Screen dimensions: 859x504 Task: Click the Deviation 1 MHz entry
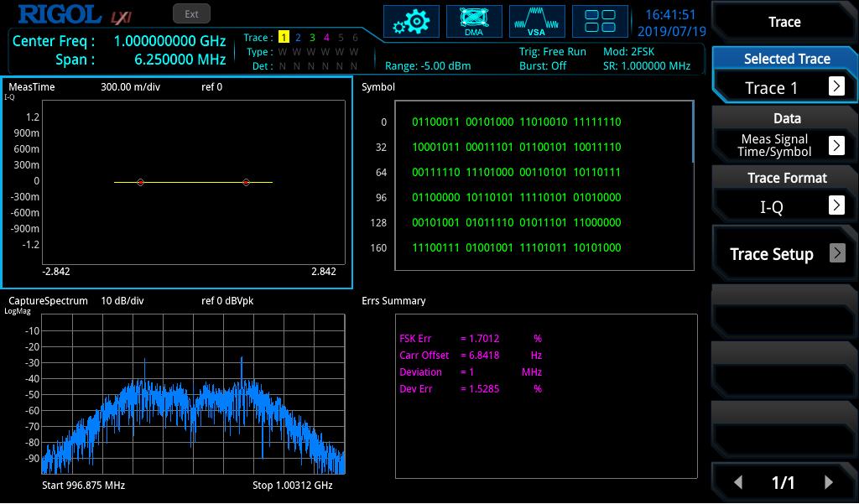tap(471, 372)
